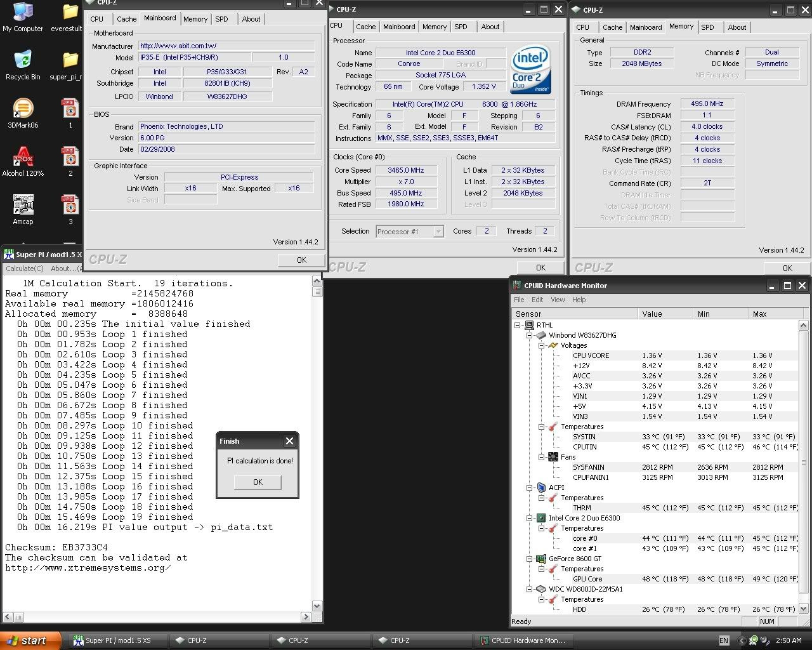The image size is (812, 650).
Task: Open About tab in CPU-Z CPU window
Action: (490, 27)
